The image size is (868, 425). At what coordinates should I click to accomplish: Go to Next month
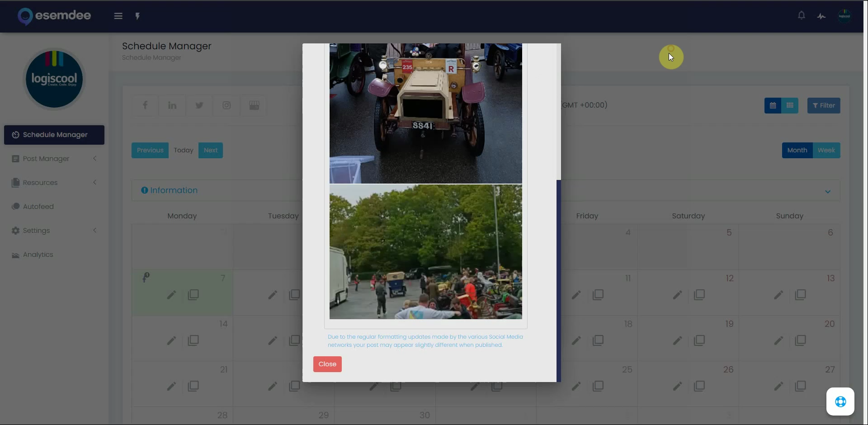coord(211,150)
